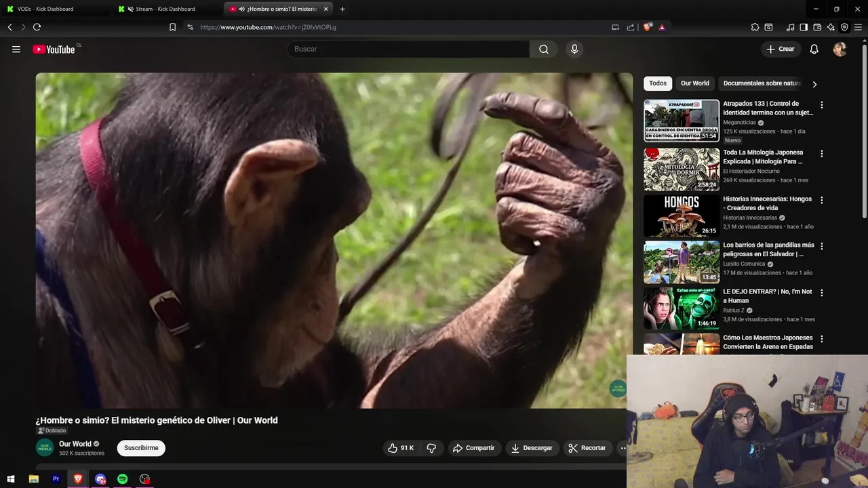
Task: Open the Brave main menu
Action: click(x=858, y=27)
